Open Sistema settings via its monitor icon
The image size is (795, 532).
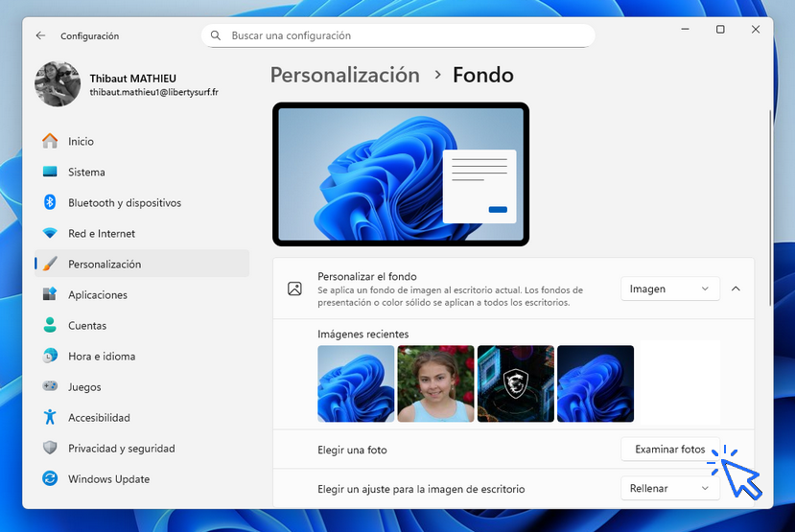click(x=50, y=172)
